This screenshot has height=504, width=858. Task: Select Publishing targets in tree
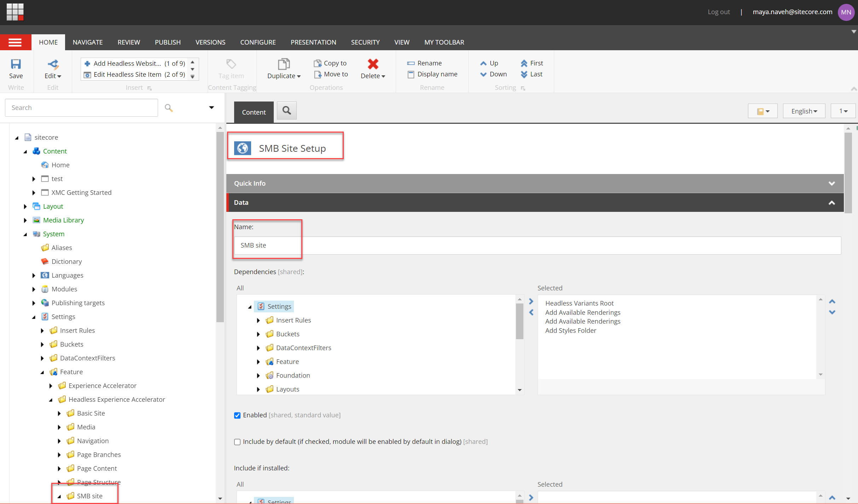[78, 303]
